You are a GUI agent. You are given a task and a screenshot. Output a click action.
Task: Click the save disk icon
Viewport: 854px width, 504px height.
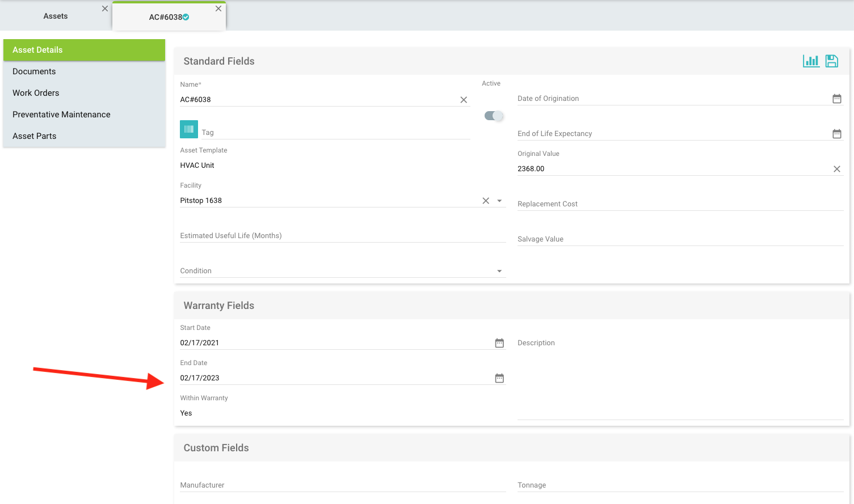[x=831, y=61]
